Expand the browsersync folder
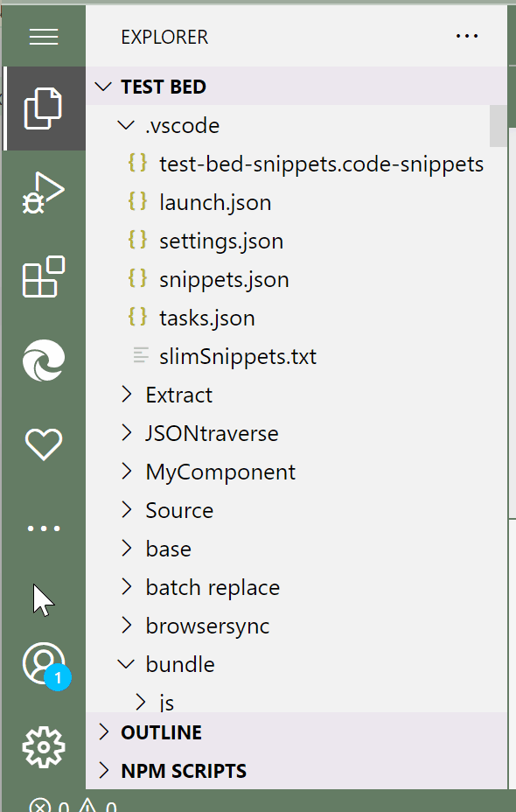 pos(126,626)
